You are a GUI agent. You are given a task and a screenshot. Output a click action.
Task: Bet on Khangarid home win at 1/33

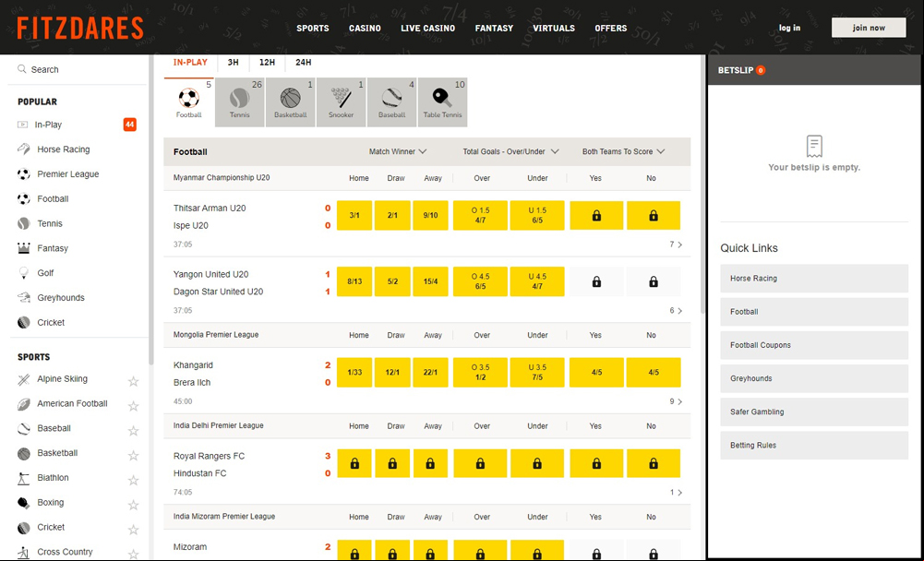point(354,373)
